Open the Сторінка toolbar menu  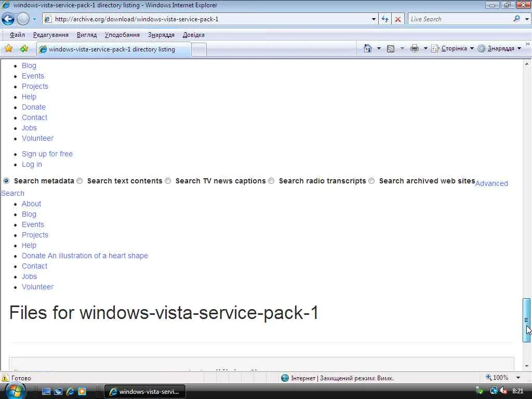pyautogui.click(x=453, y=48)
